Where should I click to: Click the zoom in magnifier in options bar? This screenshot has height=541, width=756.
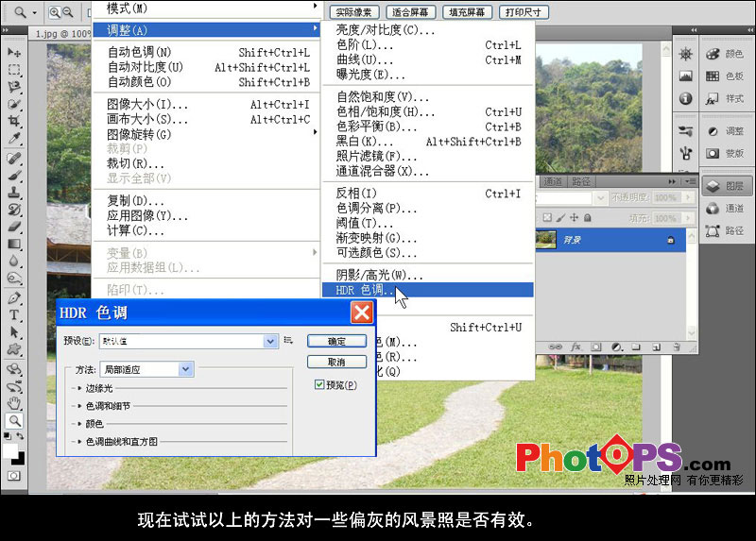(x=55, y=12)
